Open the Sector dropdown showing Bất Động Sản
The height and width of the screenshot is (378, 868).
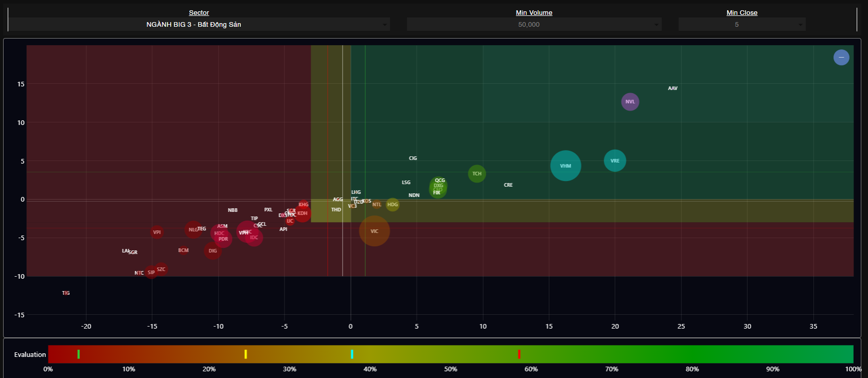pyautogui.click(x=199, y=24)
